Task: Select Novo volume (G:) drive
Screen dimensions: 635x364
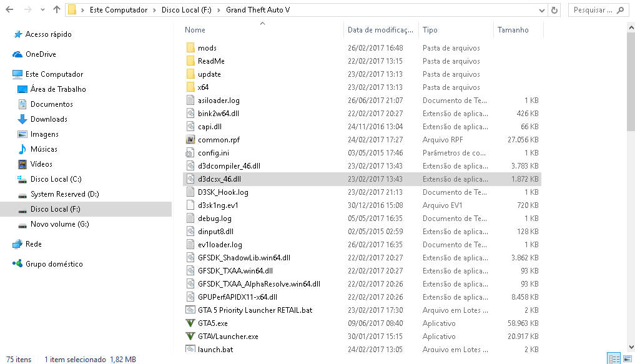Action: tap(59, 224)
